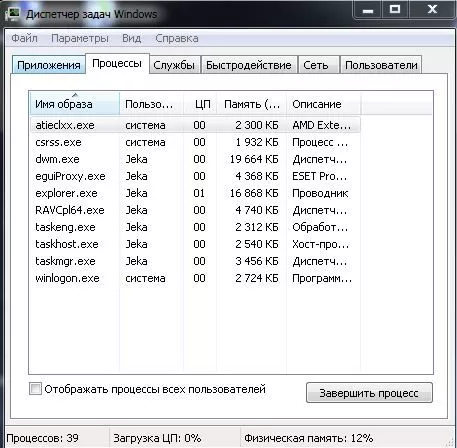
Task: Minimize the Task Manager window
Action: click(x=368, y=9)
